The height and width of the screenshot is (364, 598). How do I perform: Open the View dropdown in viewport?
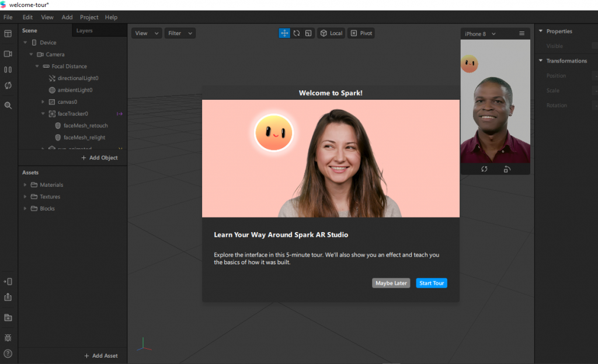(146, 33)
